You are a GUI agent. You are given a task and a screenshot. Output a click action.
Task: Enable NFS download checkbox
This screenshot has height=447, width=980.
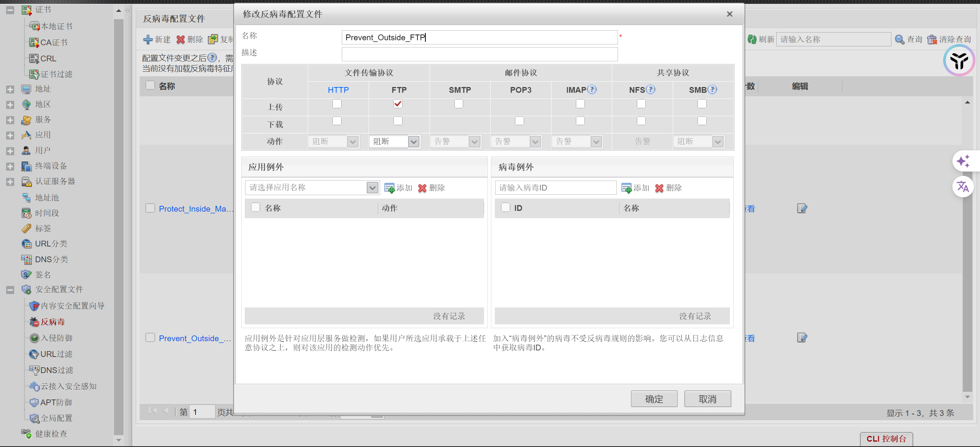641,121
